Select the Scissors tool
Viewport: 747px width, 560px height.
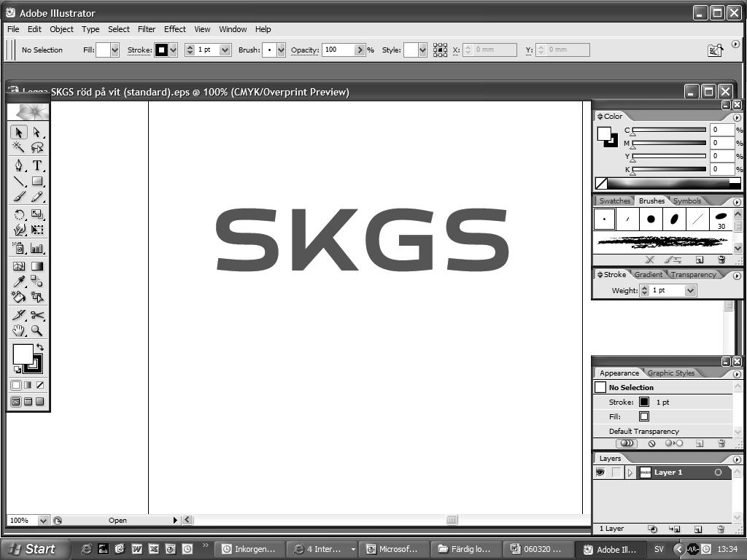[x=36, y=315]
